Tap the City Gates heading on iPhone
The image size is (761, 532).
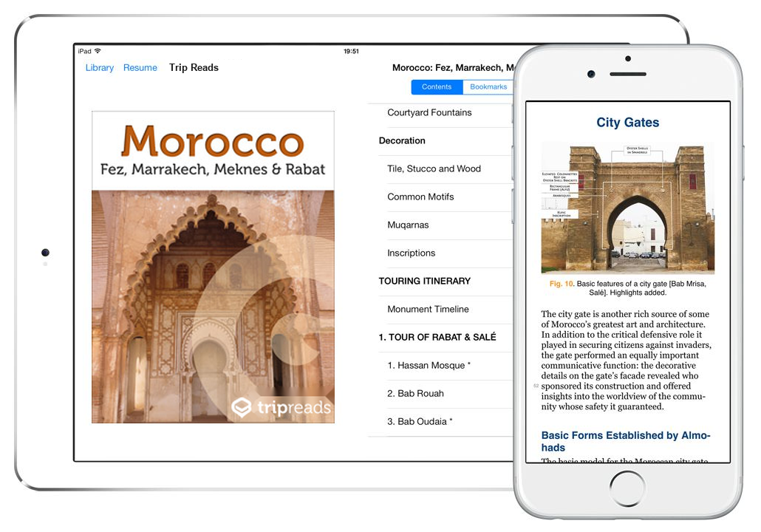(627, 123)
